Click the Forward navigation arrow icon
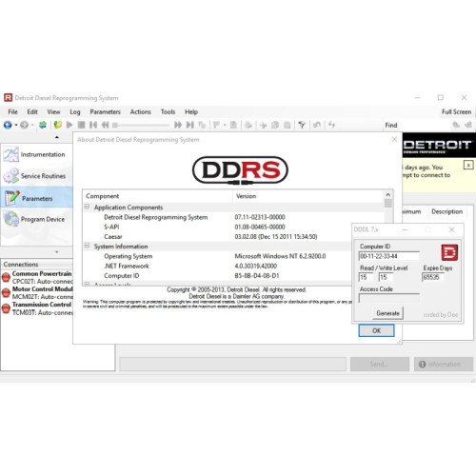Image resolution: width=476 pixels, height=476 pixels. (25, 125)
